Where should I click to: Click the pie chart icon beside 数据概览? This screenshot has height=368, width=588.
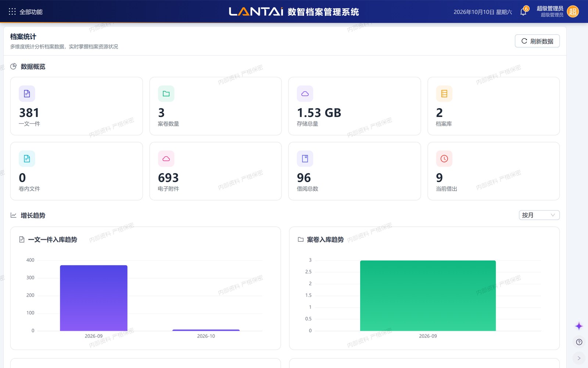coord(14,67)
